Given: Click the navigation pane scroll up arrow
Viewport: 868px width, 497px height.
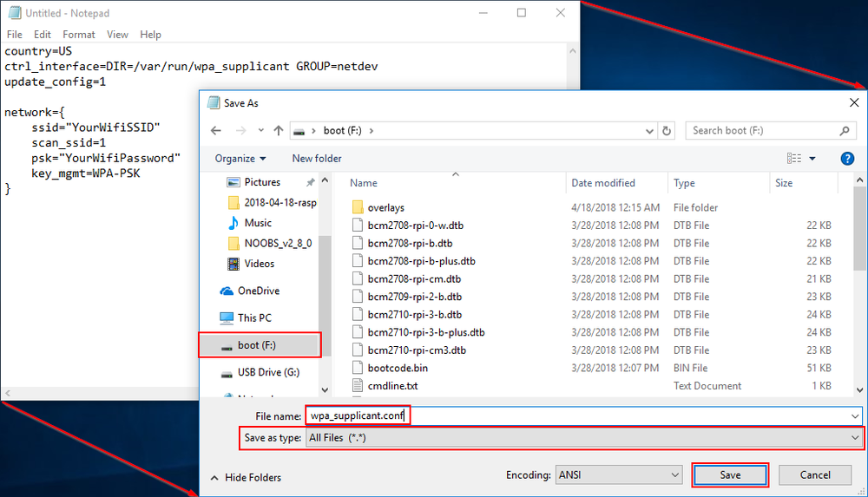Looking at the screenshot, I should 325,180.
